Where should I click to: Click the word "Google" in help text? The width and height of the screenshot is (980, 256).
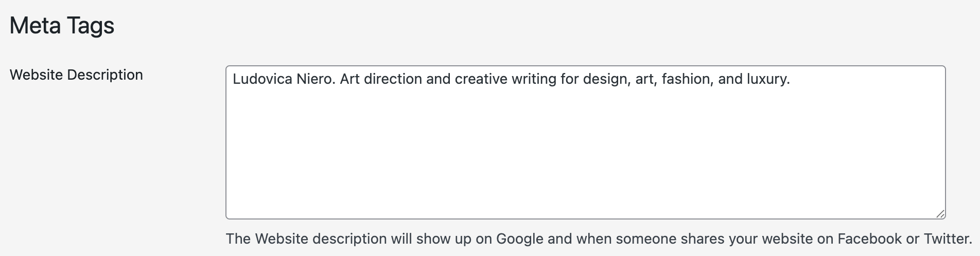[519, 239]
